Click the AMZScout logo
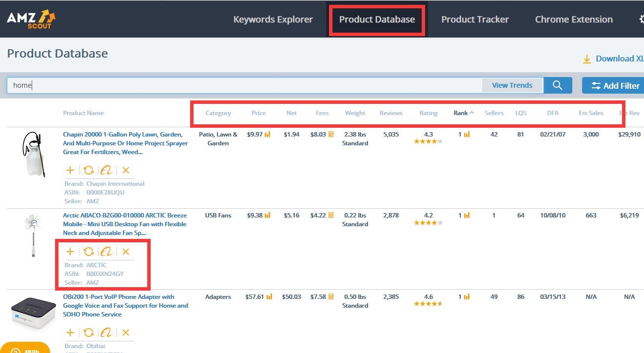Viewport: 644px width, 353px height. [x=31, y=19]
